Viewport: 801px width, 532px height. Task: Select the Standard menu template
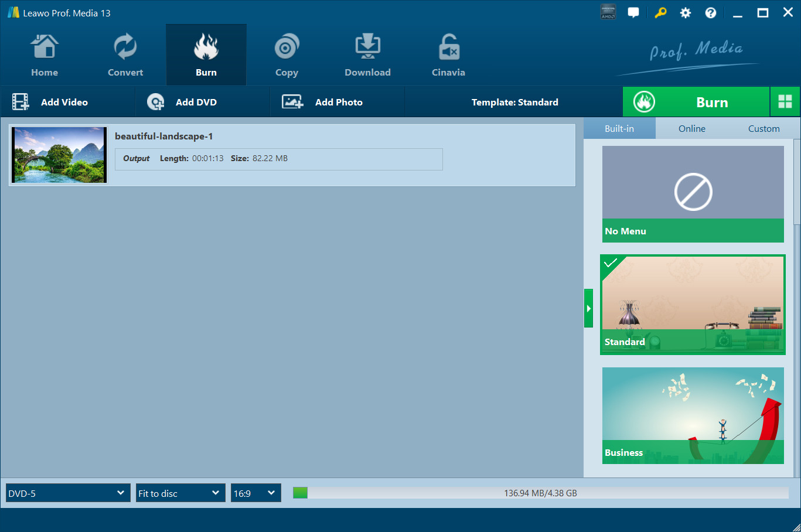[693, 304]
